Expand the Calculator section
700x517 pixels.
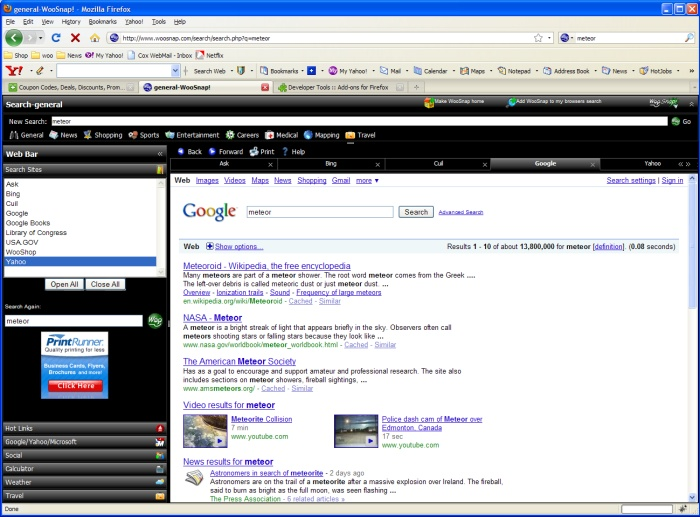point(84,468)
